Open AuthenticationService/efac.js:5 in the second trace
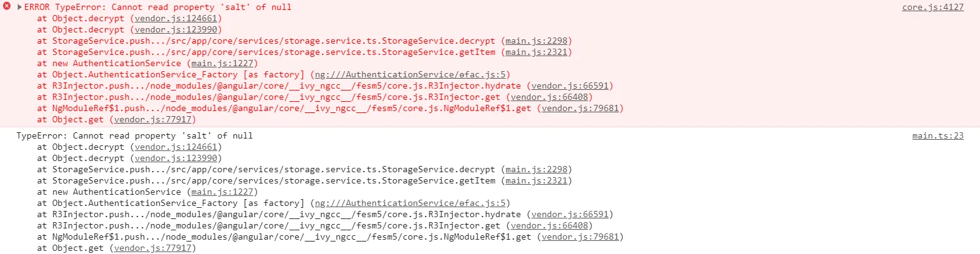The height and width of the screenshot is (254, 980). click(410, 203)
